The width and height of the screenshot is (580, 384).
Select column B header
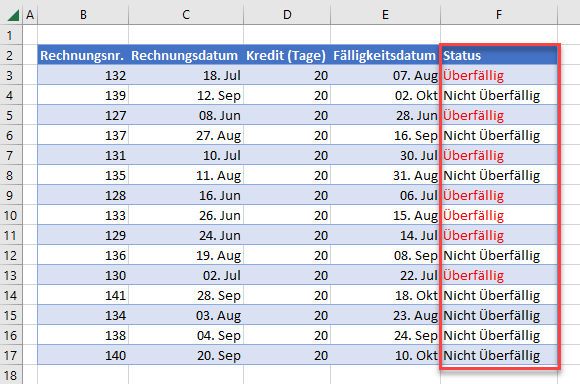pos(83,15)
